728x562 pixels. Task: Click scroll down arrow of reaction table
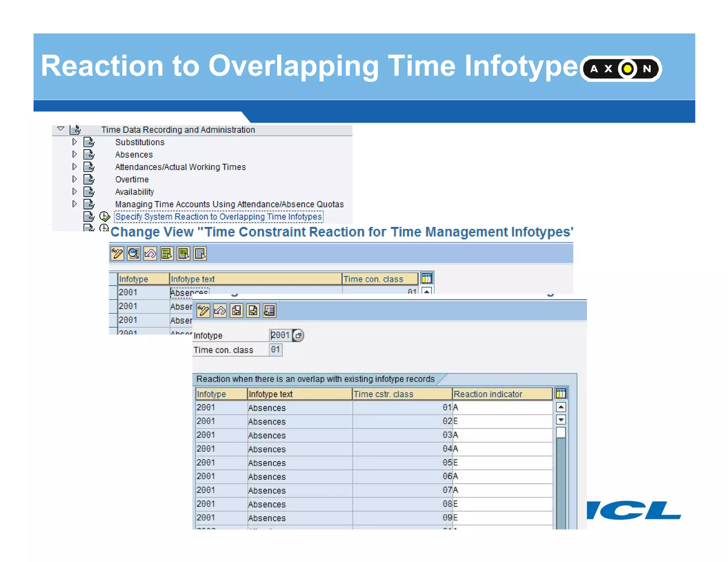coord(561,420)
